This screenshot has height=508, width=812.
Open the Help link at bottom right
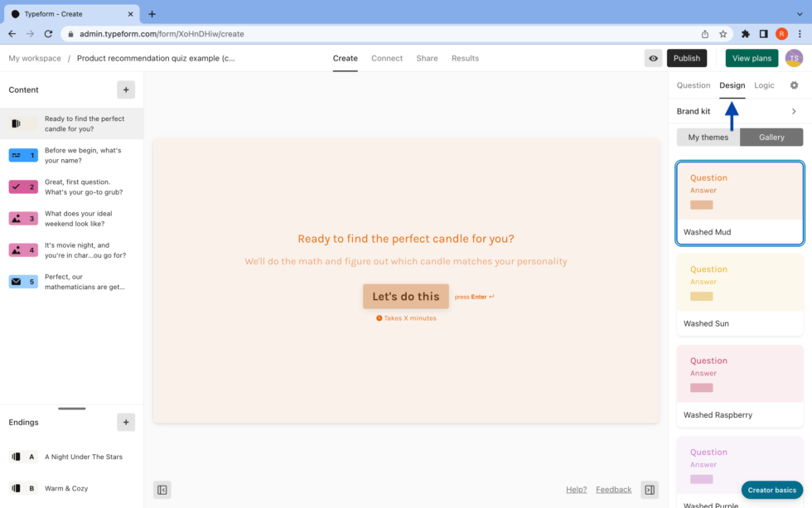pos(576,490)
